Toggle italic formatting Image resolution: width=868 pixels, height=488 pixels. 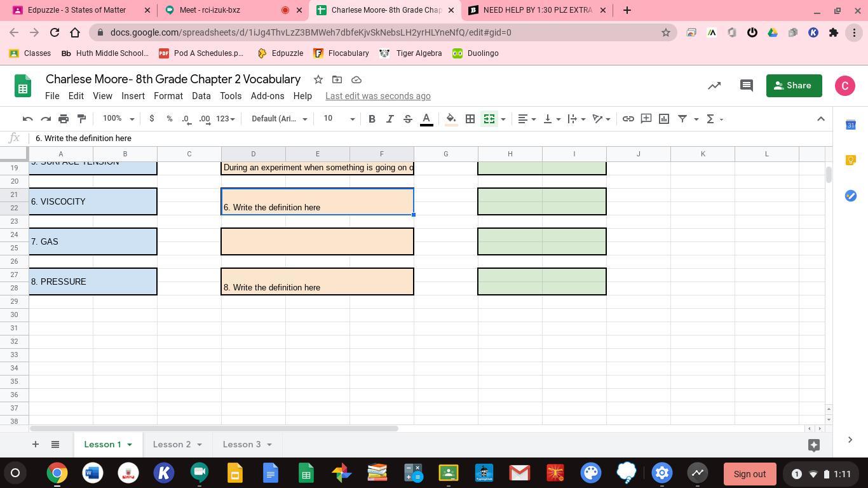pyautogui.click(x=390, y=119)
